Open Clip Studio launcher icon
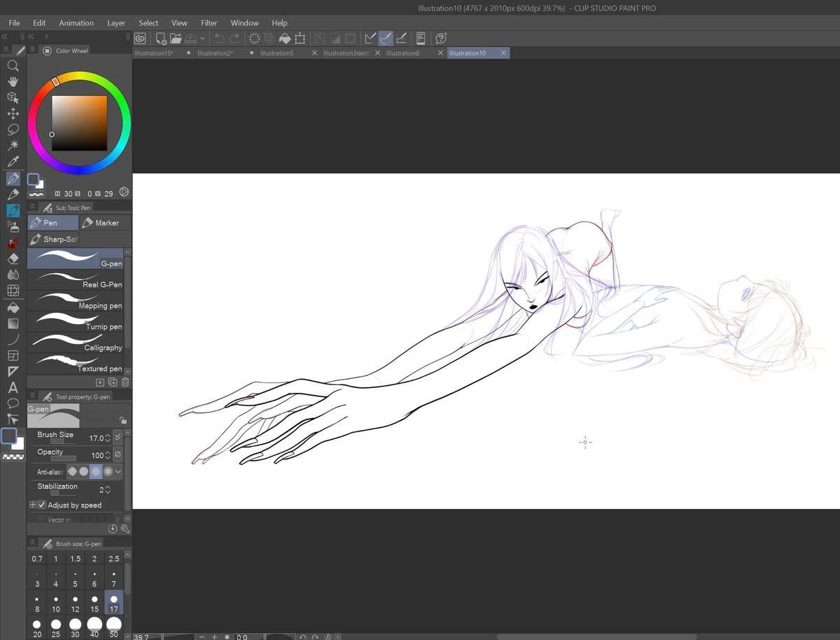This screenshot has width=840, height=640. click(140, 39)
